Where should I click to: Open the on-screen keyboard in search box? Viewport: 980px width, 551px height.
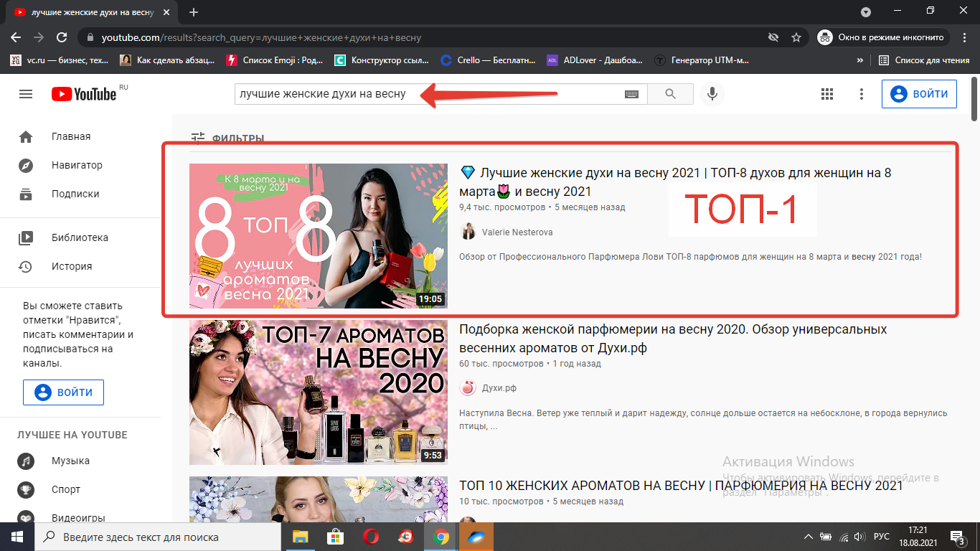631,94
